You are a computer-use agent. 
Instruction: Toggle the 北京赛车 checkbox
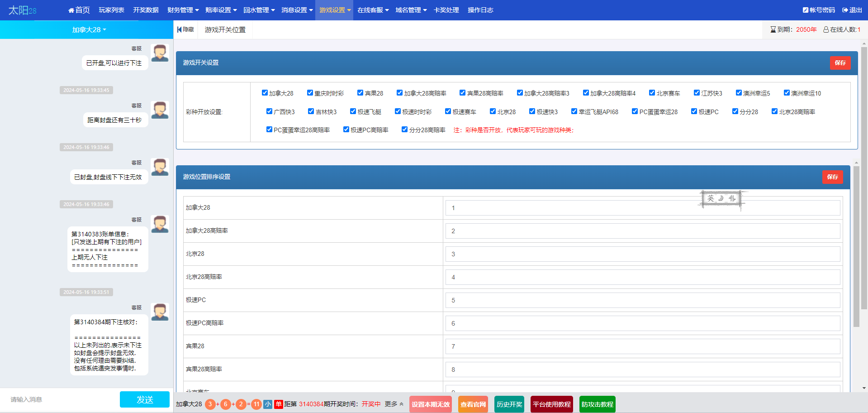(x=652, y=93)
